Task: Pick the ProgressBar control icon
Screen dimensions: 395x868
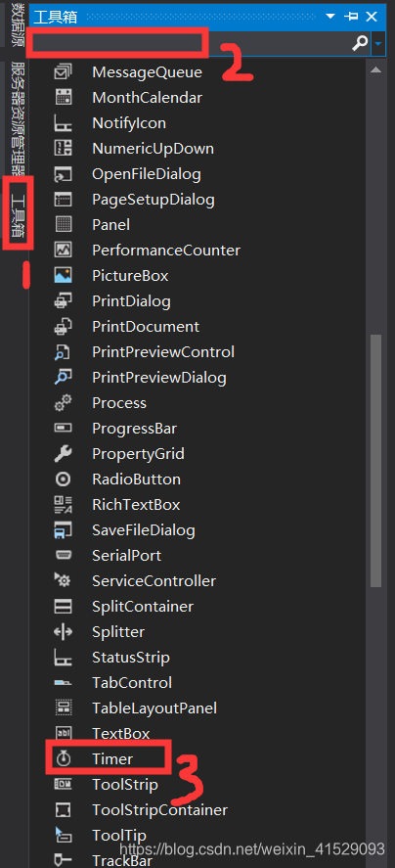Action: (64, 428)
